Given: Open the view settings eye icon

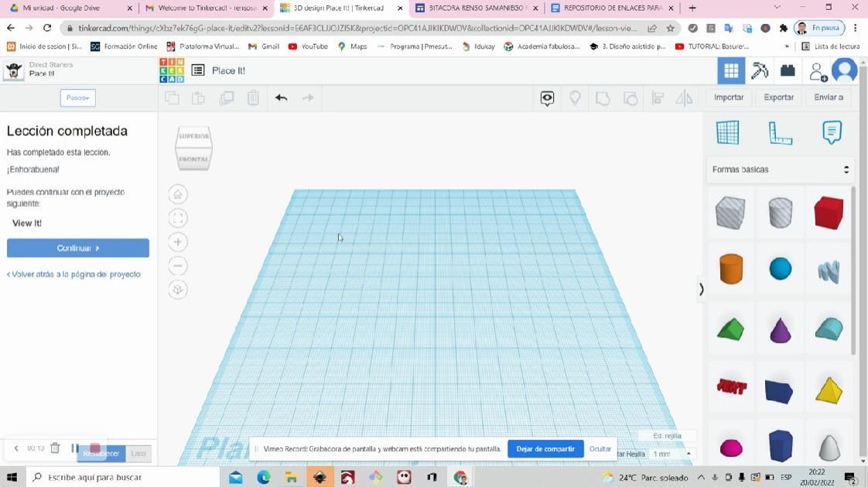Looking at the screenshot, I should (x=547, y=98).
